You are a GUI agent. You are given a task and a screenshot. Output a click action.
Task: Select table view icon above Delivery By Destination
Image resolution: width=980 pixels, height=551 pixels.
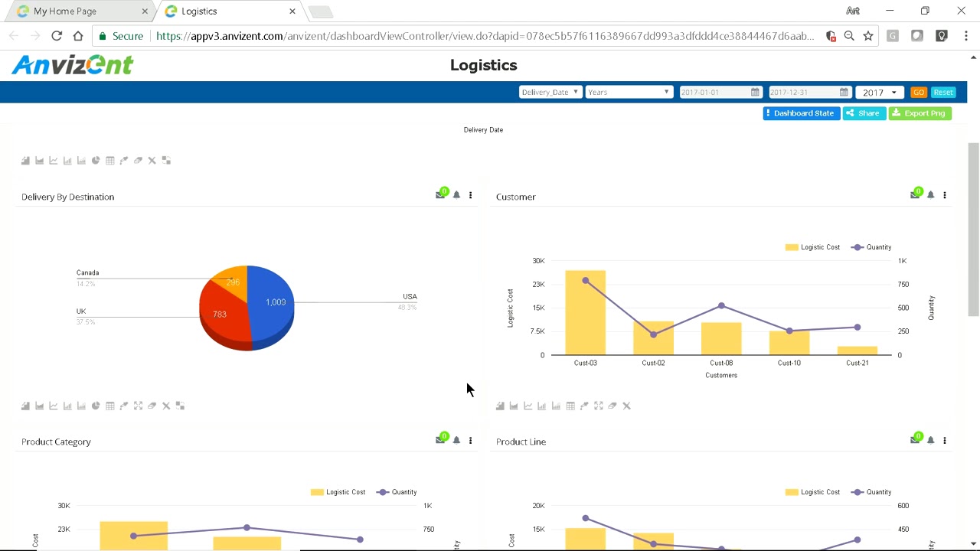(x=110, y=161)
